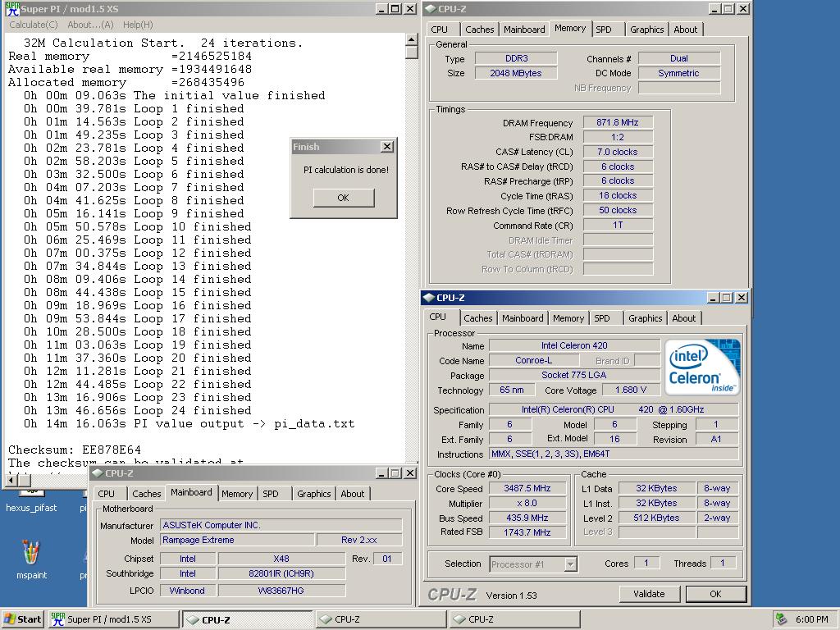Screen dimensions: 840x630
Task: Click the Core Voltage 1.680 V field
Action: coord(631,390)
